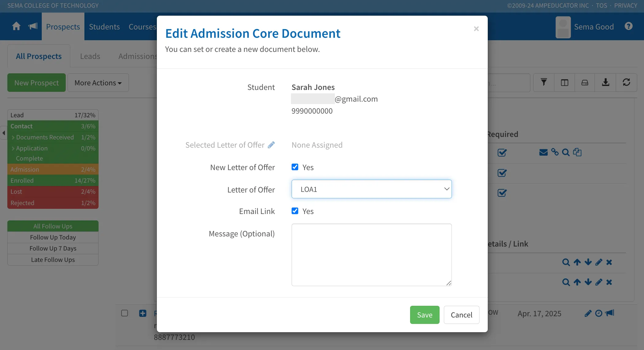Click the envelope email icon under Required
Screen dimensions: 644x350
point(543,152)
